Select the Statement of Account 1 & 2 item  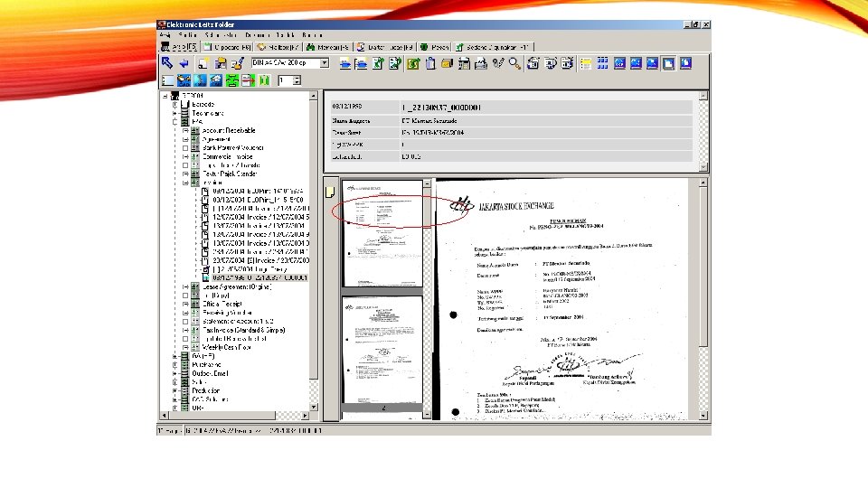pyautogui.click(x=238, y=321)
